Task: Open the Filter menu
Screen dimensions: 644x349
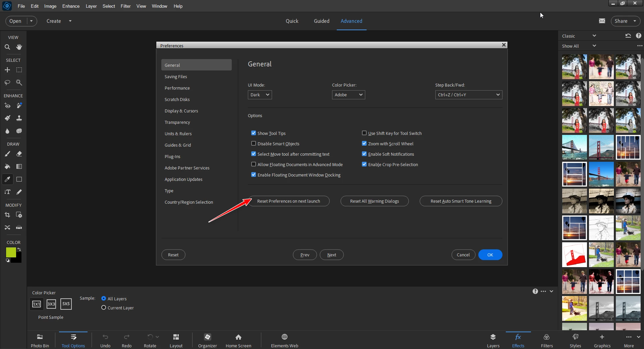Action: 125,6
